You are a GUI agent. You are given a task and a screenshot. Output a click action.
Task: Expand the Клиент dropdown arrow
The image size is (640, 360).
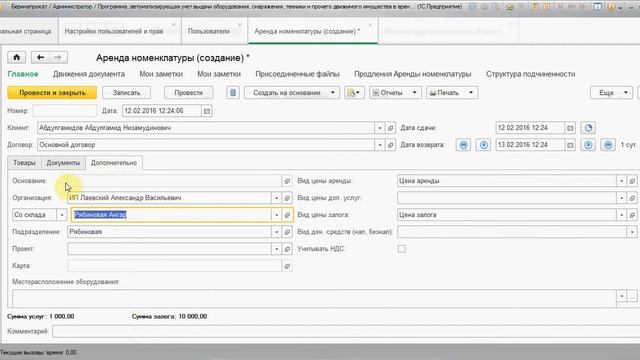(x=380, y=128)
